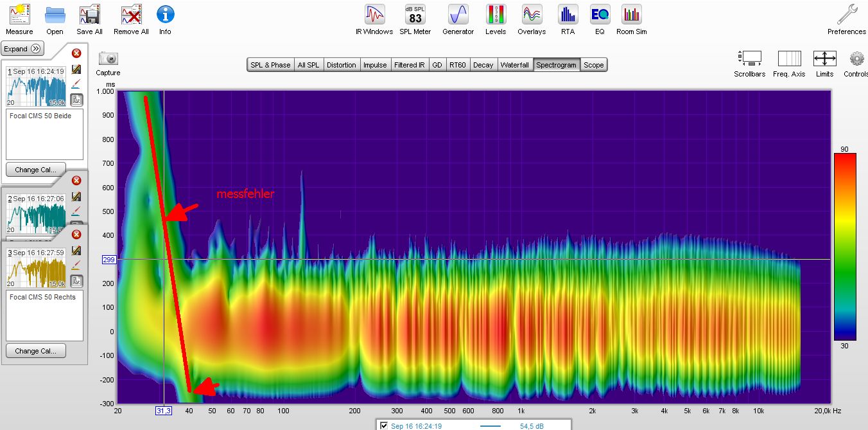Click Change Cal for measurement 1

point(36,170)
